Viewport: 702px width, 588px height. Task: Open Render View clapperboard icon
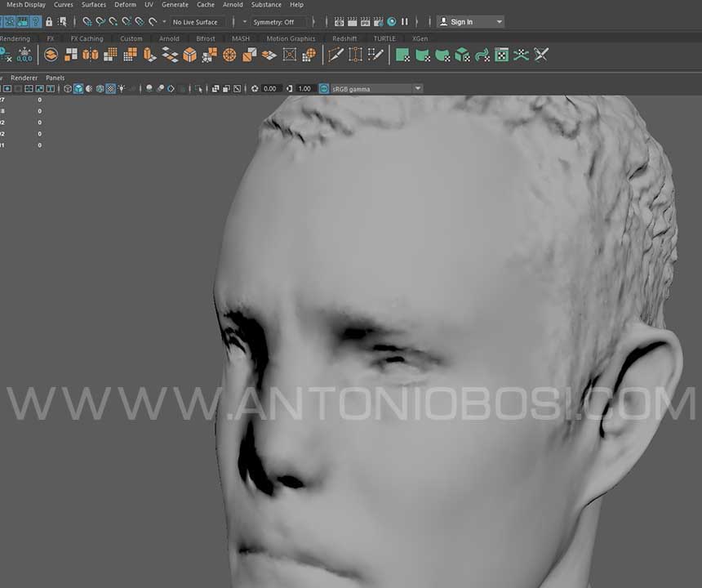coord(340,21)
